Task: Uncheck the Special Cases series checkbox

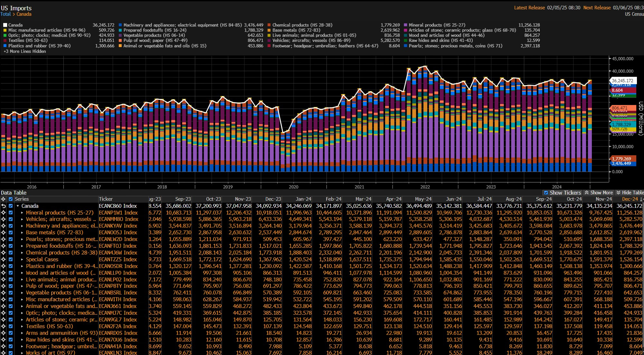Action: pos(11,259)
